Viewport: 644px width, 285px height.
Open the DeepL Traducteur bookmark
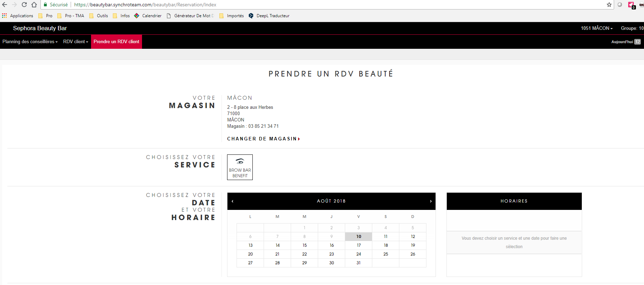(x=269, y=16)
